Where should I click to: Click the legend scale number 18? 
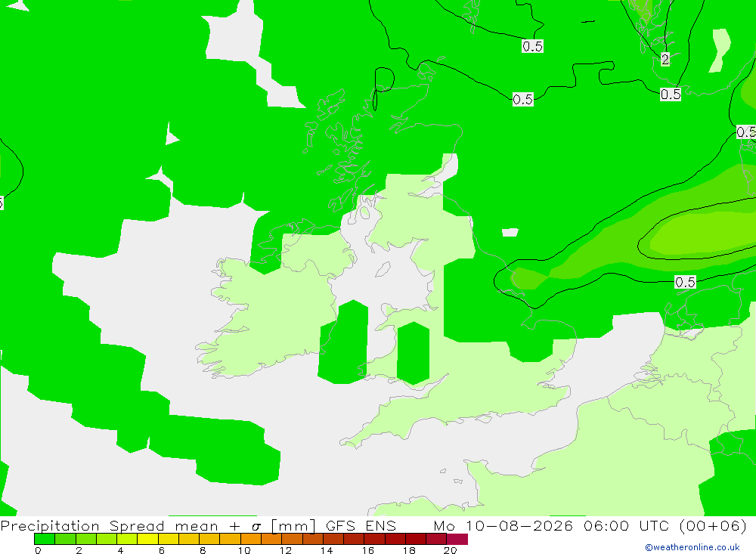[409, 550]
